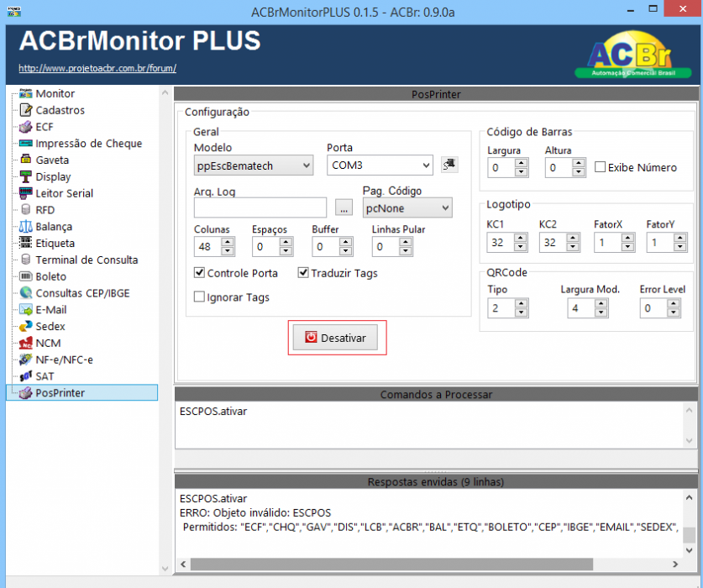Increase the FatorX value

(628, 238)
